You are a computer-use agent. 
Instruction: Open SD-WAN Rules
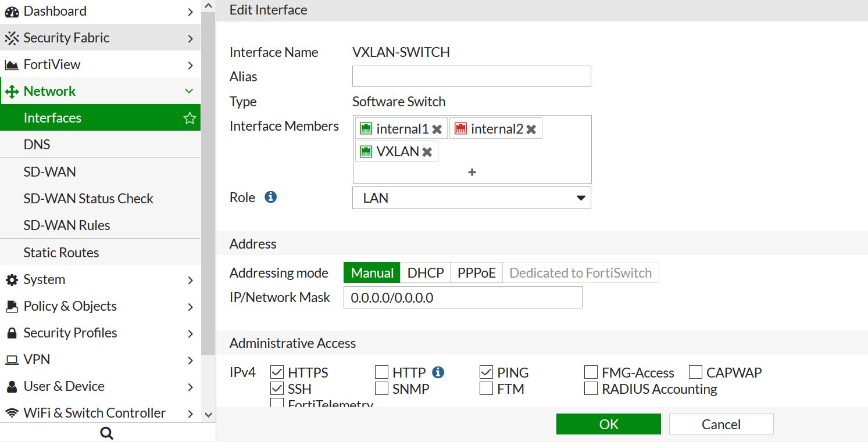point(101,225)
